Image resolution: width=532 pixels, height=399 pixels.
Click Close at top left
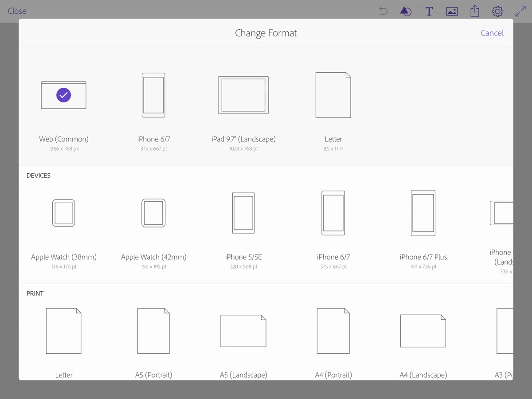tap(17, 11)
